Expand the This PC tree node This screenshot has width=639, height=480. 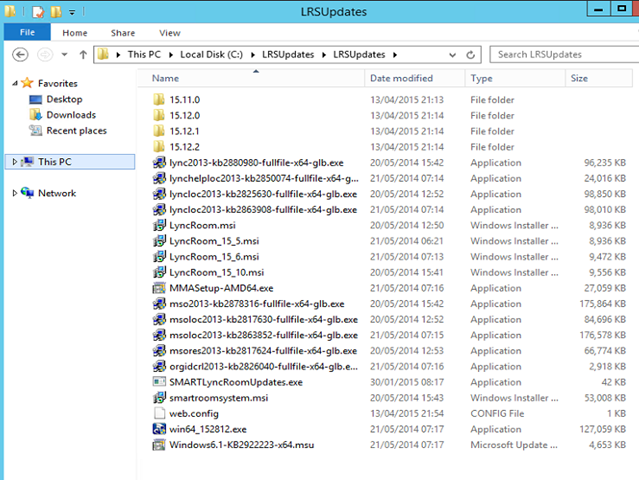(x=13, y=162)
